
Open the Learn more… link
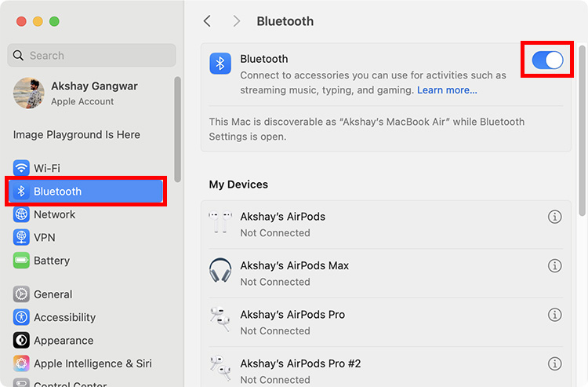[x=447, y=90]
